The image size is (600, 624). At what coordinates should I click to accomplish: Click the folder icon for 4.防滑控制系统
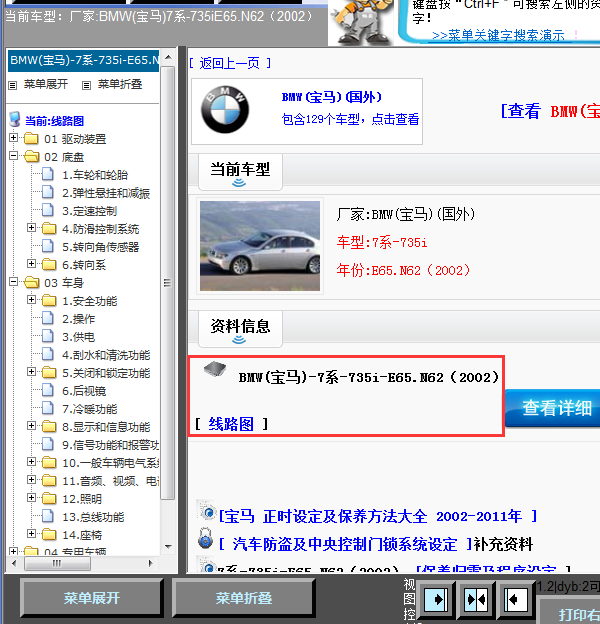[49, 228]
